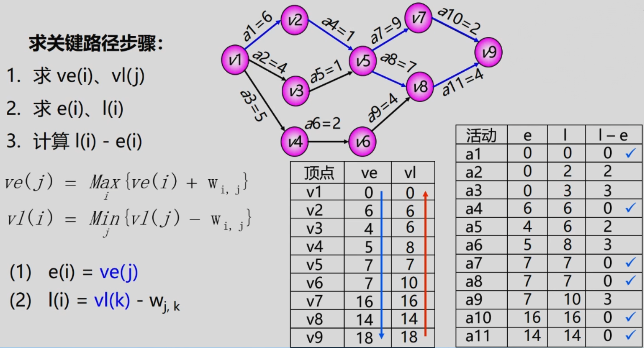Click the vl column header
644x348 pixels.
pos(410,173)
